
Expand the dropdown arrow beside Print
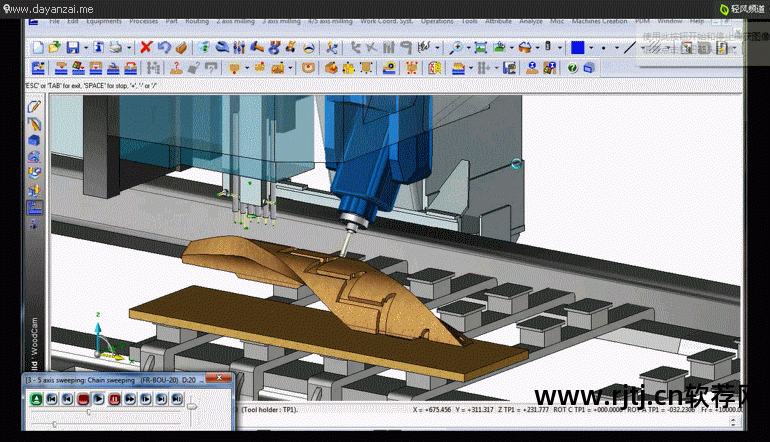(129, 48)
